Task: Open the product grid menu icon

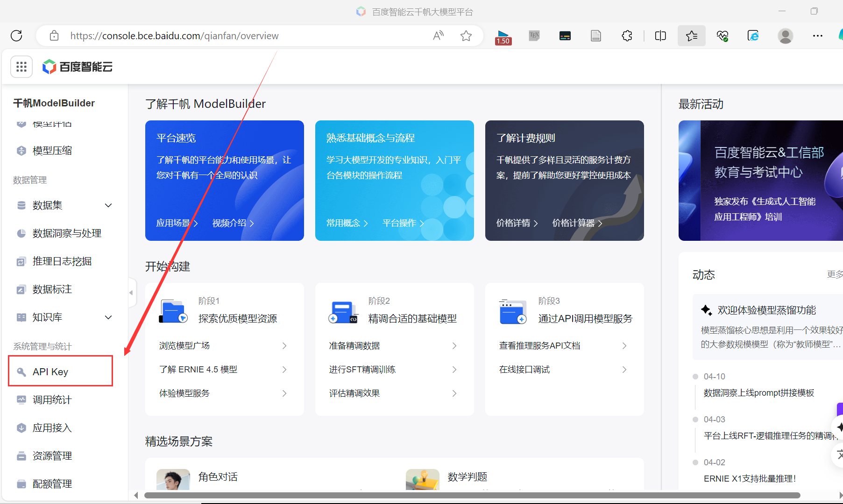Action: tap(21, 67)
